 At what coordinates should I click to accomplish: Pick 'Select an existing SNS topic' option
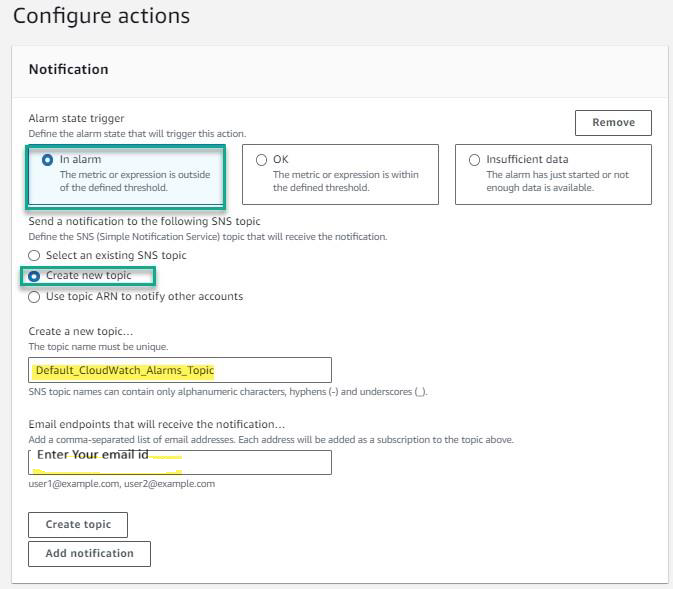(35, 255)
